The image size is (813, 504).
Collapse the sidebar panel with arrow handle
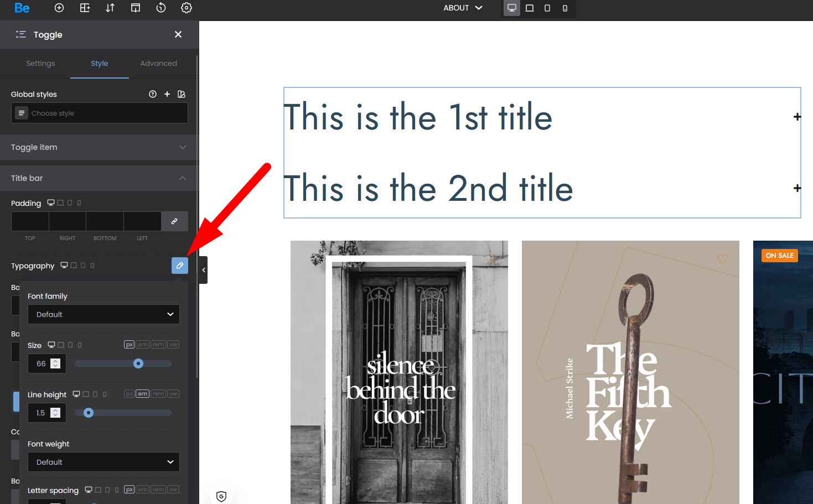(x=204, y=270)
